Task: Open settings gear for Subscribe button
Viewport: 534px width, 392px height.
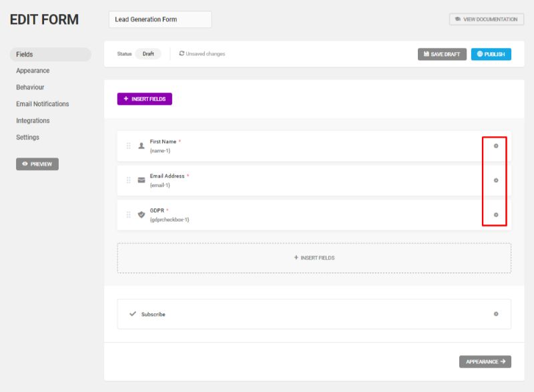Action: [x=496, y=314]
